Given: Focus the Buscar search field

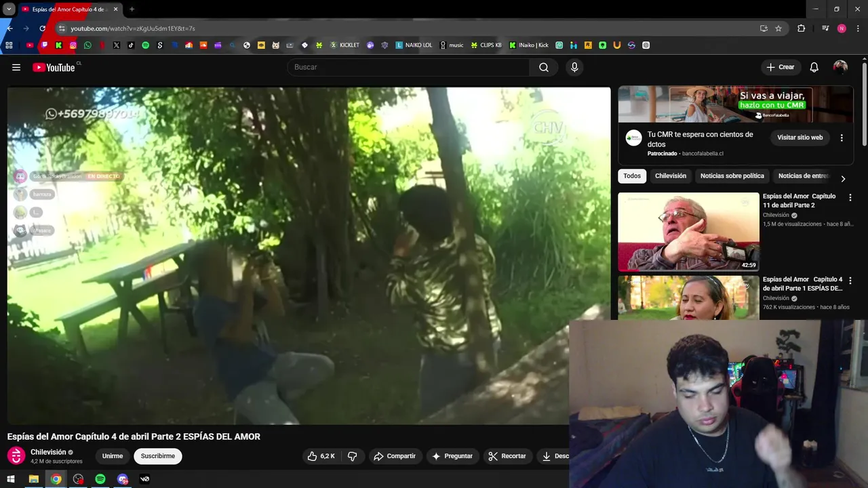Looking at the screenshot, I should (x=408, y=67).
